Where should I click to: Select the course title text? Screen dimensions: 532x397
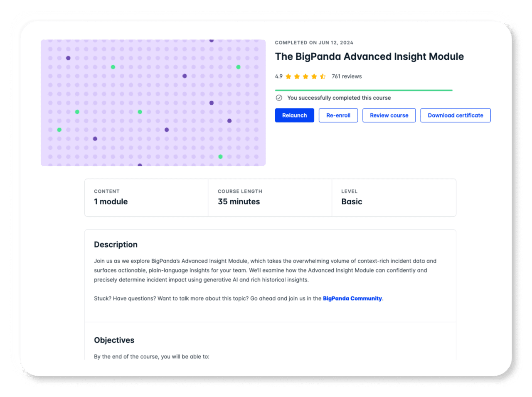(369, 56)
